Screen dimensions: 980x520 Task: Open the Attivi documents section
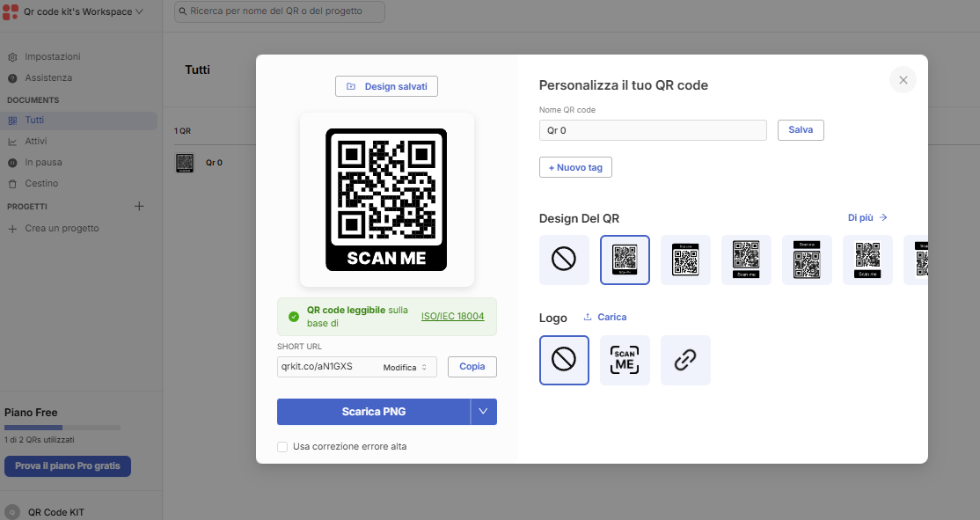pyautogui.click(x=35, y=142)
